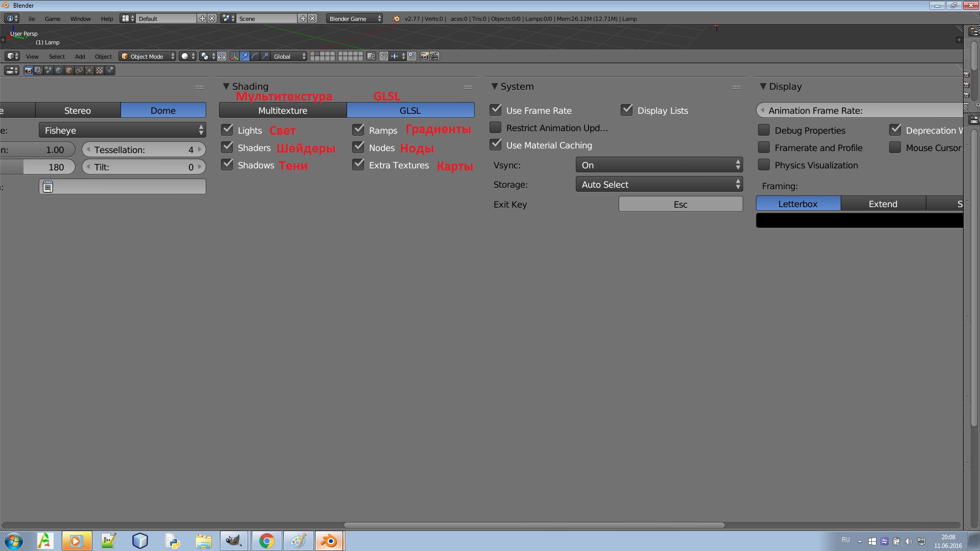This screenshot has height=551, width=980.
Task: Open the Storage Auto Select dropdown
Action: click(659, 184)
